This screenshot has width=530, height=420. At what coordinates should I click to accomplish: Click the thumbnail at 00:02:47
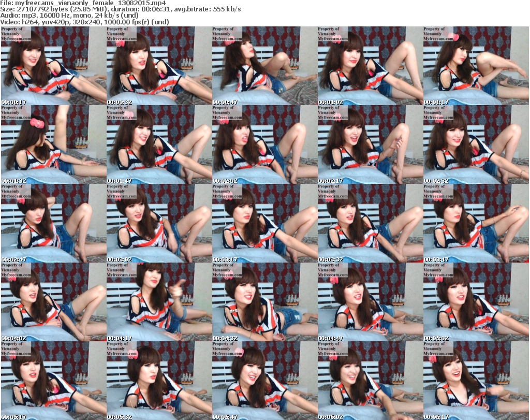tap(53, 223)
